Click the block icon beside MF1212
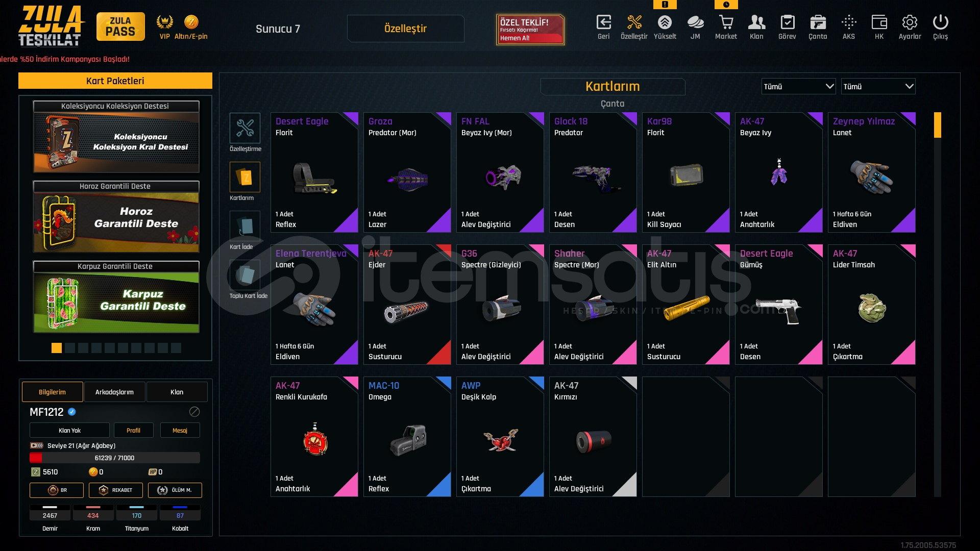Image resolution: width=980 pixels, height=551 pixels. pos(194,412)
